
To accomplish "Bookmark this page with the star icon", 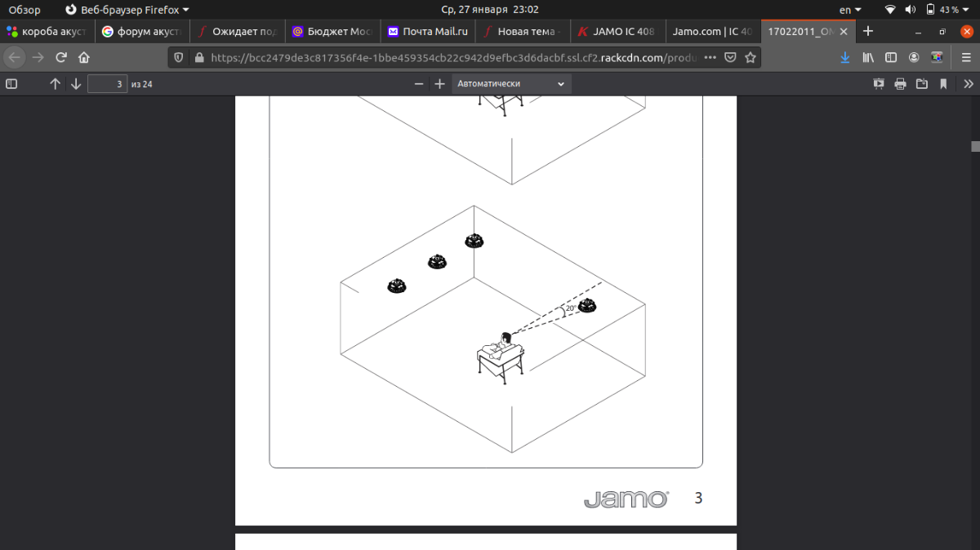I will [751, 58].
